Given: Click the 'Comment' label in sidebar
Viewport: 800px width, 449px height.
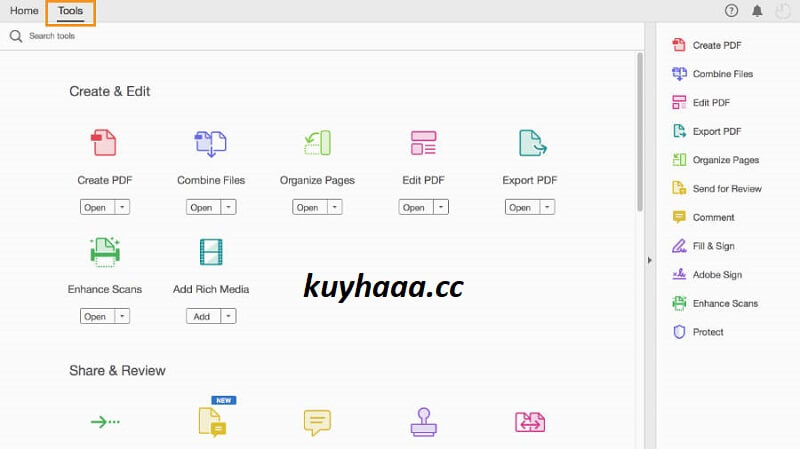Looking at the screenshot, I should [713, 217].
